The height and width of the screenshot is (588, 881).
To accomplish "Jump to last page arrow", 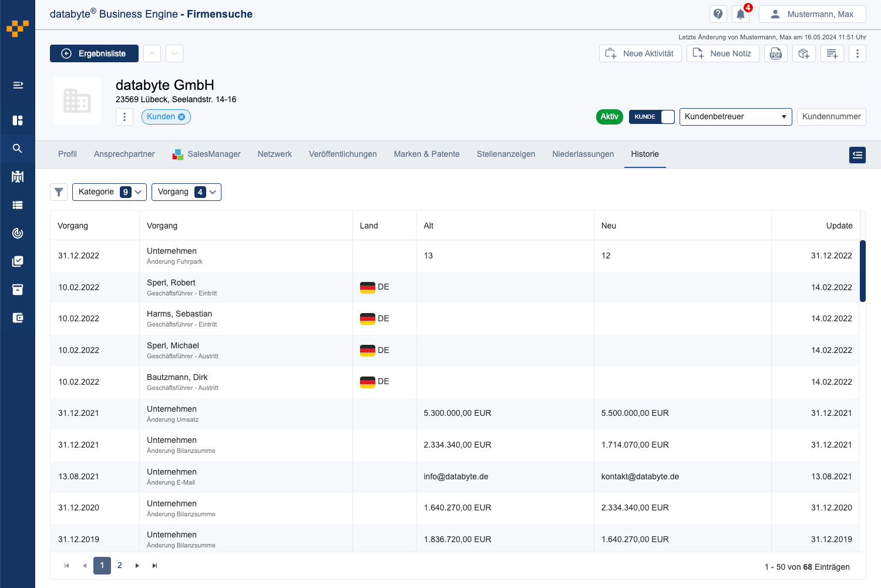I will [x=155, y=566].
